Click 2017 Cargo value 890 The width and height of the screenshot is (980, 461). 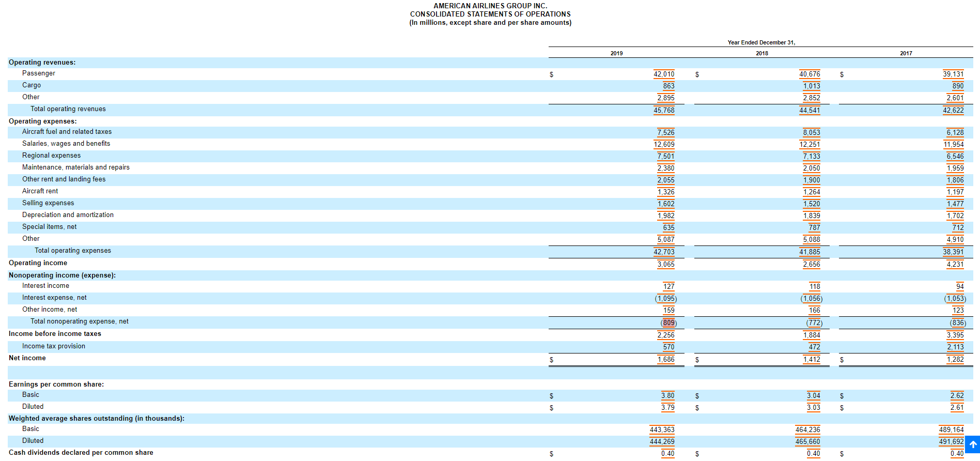point(958,86)
